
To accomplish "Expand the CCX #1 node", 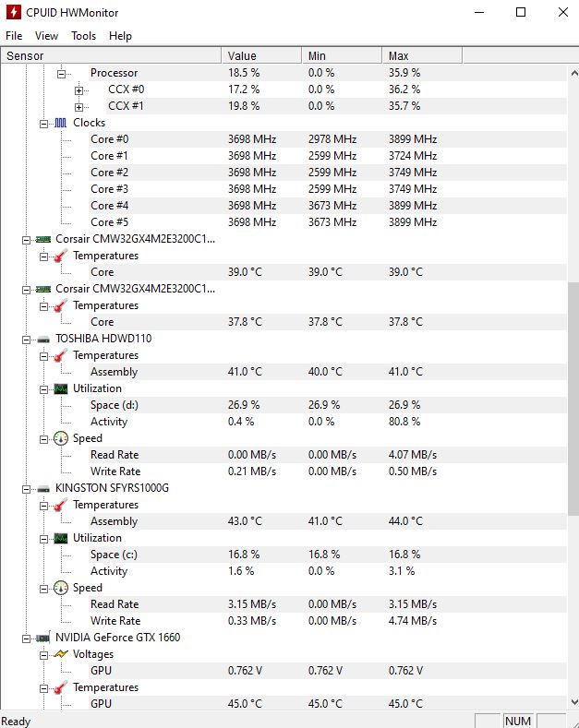I will (x=79, y=107).
